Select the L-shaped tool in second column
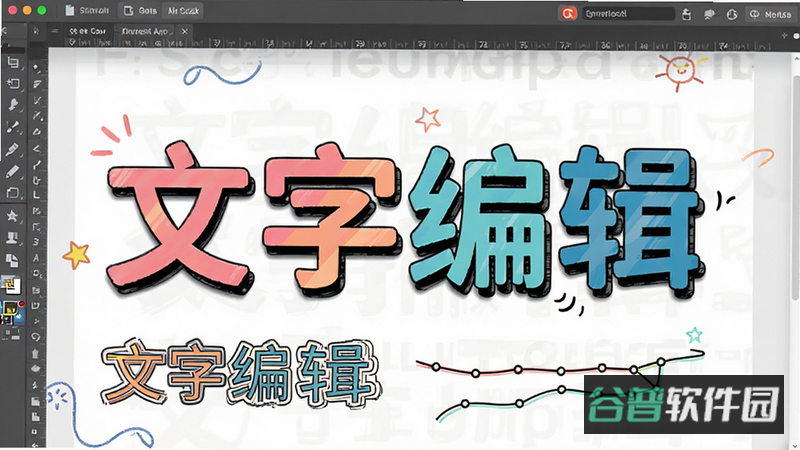The height and width of the screenshot is (450, 800). pos(36,194)
